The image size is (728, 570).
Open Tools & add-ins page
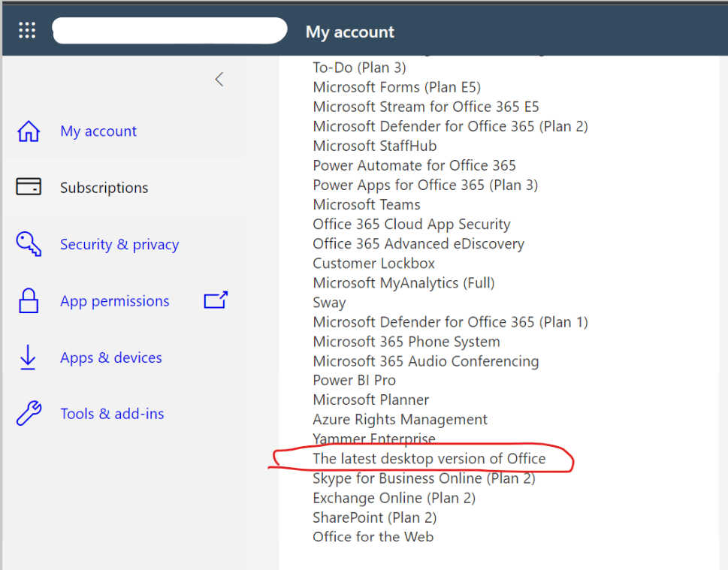(x=112, y=414)
